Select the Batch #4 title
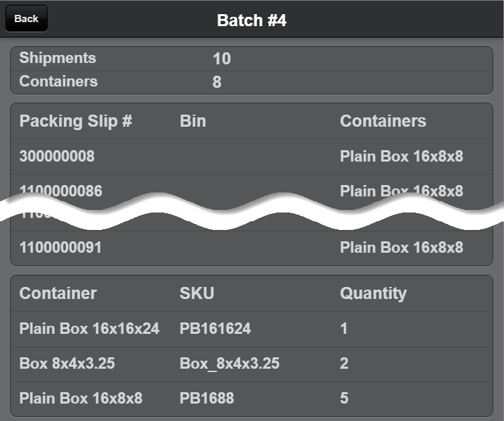Image resolution: width=504 pixels, height=421 pixels. pyautogui.click(x=252, y=20)
